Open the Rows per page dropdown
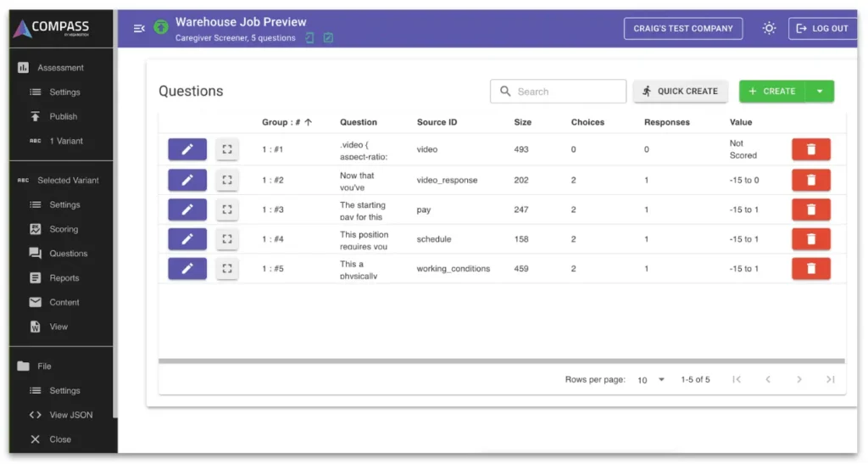868x464 pixels. (651, 380)
